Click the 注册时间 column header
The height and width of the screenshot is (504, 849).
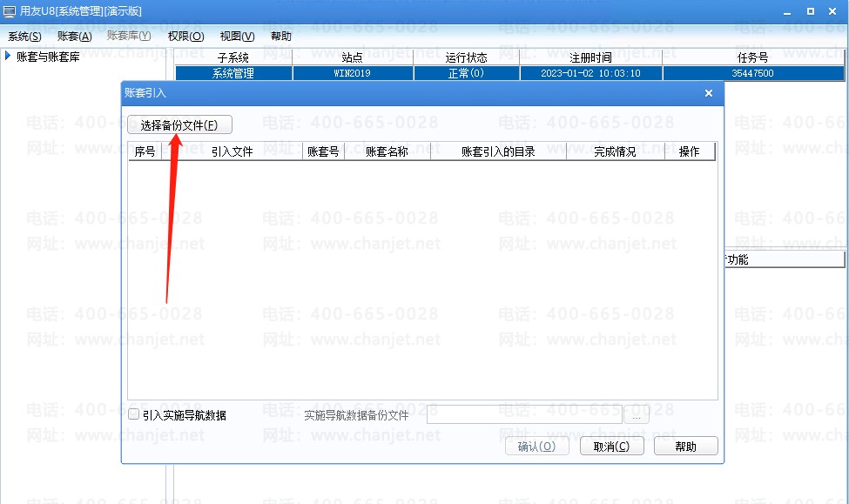(590, 57)
